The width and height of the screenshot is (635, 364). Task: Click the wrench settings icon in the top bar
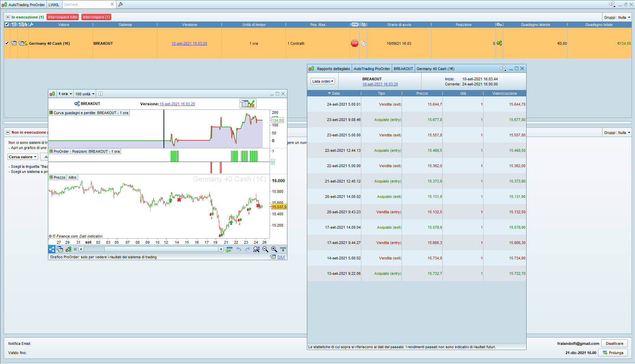coord(120,4)
